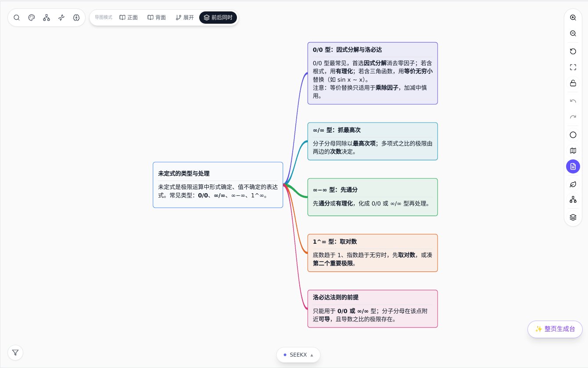
Task: Switch to 正面 front mode
Action: [x=129, y=18]
